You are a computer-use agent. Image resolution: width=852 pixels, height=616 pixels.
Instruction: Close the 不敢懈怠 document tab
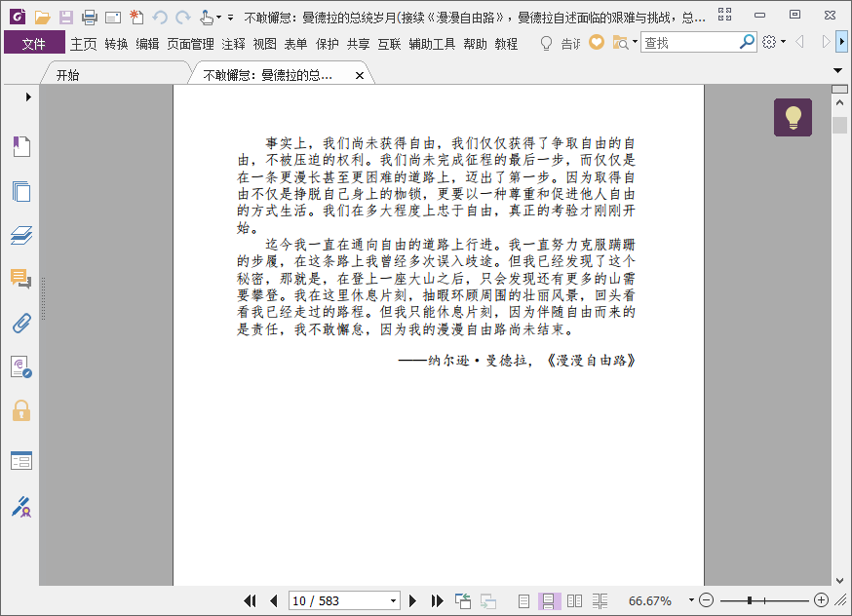click(x=359, y=75)
